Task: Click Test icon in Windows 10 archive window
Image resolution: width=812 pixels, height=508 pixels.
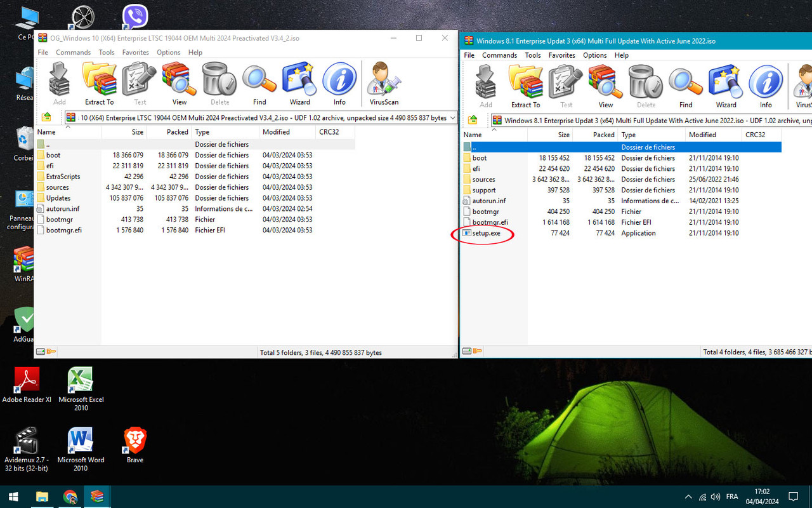Action: pos(140,84)
